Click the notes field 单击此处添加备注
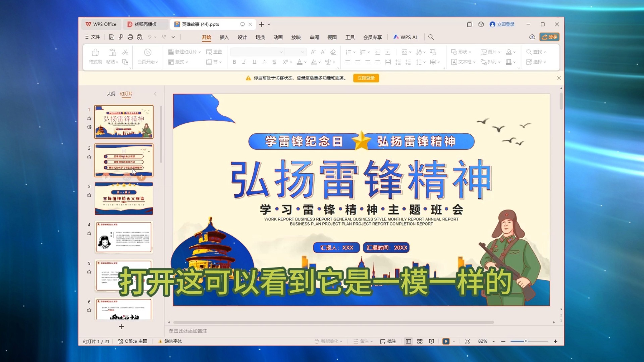The image size is (644, 362). [x=188, y=331]
